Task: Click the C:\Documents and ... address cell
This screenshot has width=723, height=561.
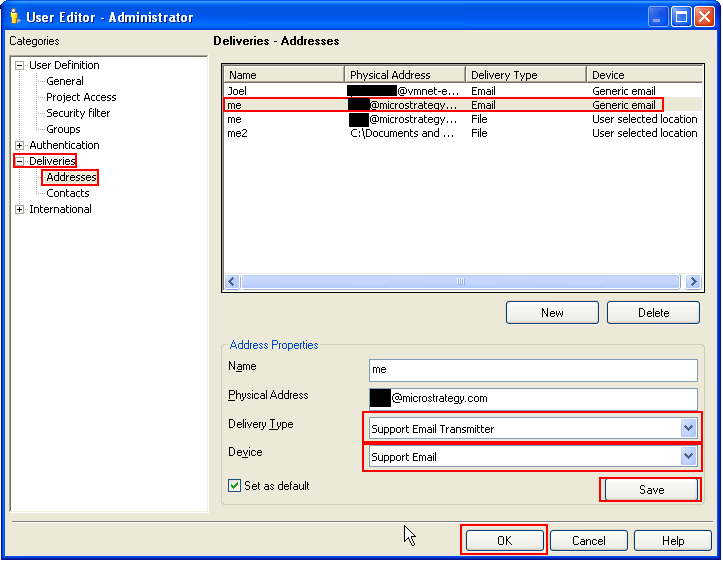Action: pos(402,134)
